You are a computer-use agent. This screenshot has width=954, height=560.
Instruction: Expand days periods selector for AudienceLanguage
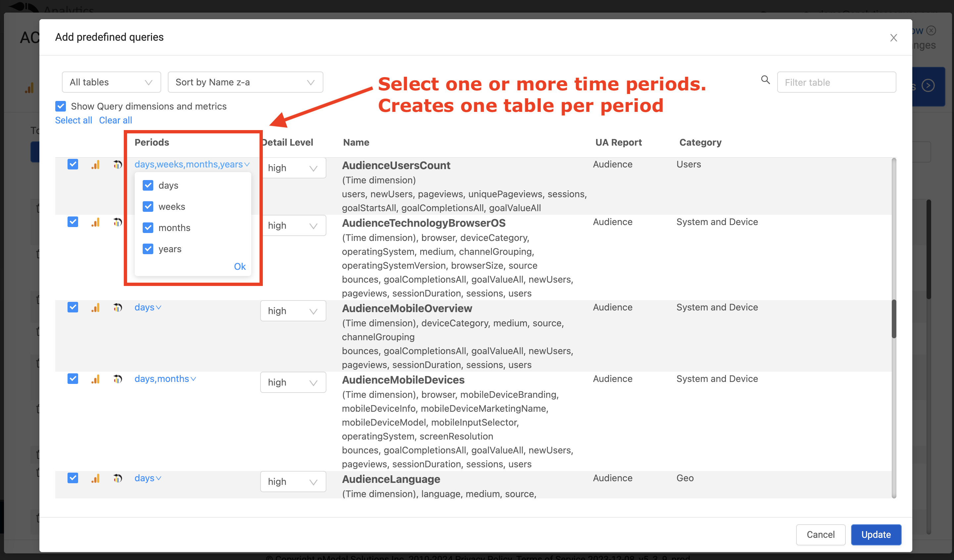148,478
